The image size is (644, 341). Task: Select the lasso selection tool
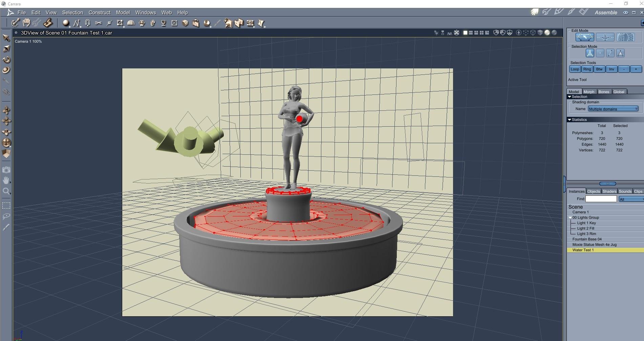pyautogui.click(x=6, y=216)
